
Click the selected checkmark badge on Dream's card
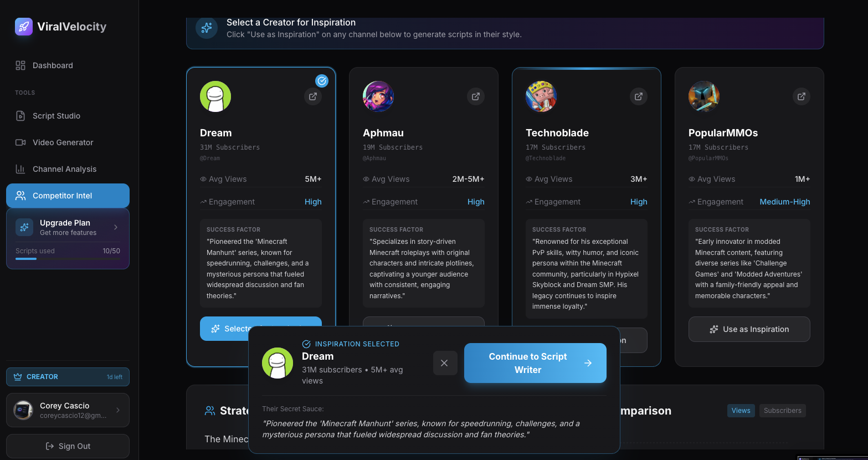point(322,81)
